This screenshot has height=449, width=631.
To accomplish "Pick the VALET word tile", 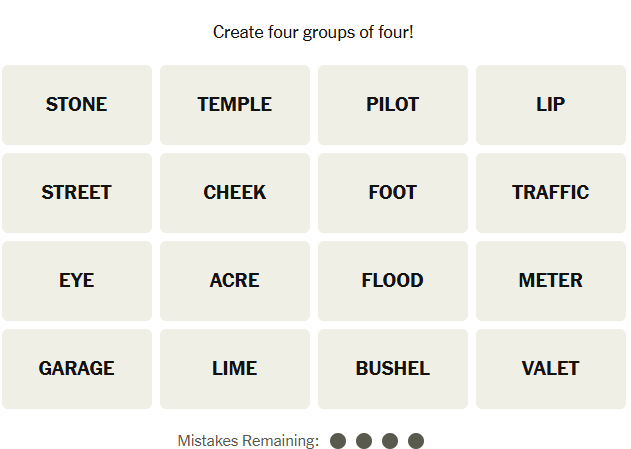I will pyautogui.click(x=551, y=369).
